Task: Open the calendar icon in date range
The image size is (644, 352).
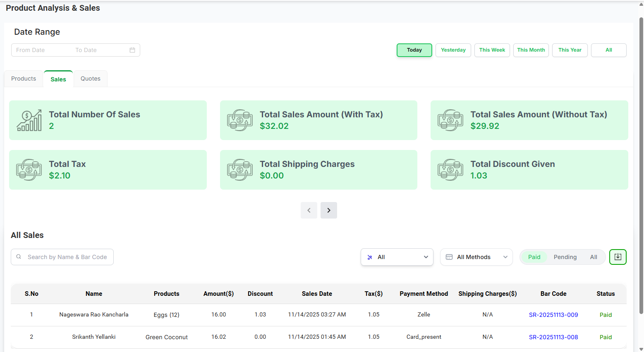Action: [x=132, y=50]
